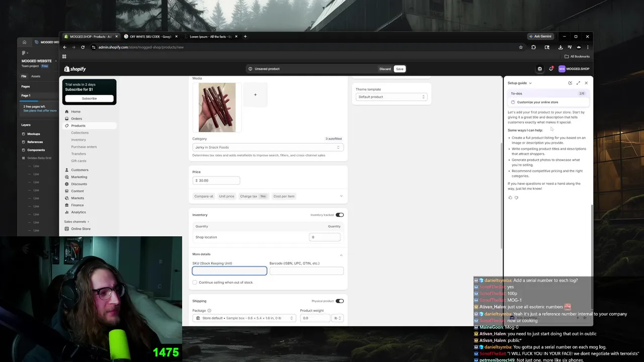The image size is (644, 362).
Task: Click the Shopify logo
Action: (x=75, y=69)
